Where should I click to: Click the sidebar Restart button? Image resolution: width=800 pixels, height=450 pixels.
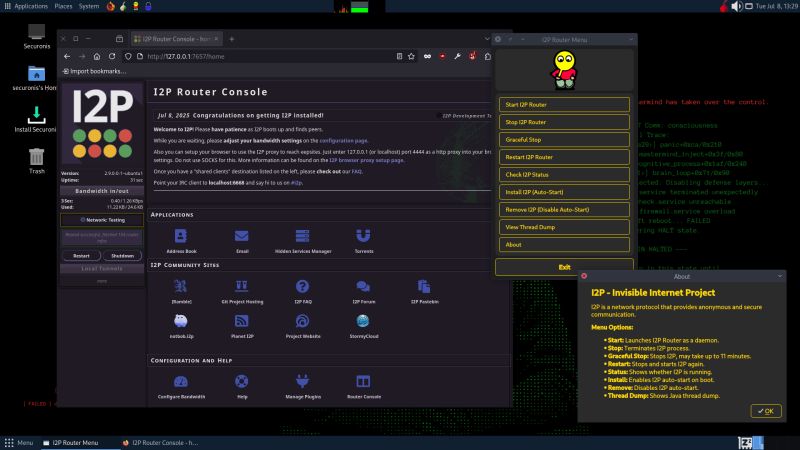(81, 256)
